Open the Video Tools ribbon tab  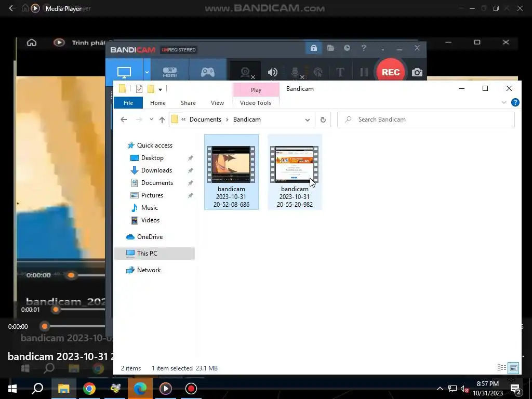pyautogui.click(x=256, y=103)
